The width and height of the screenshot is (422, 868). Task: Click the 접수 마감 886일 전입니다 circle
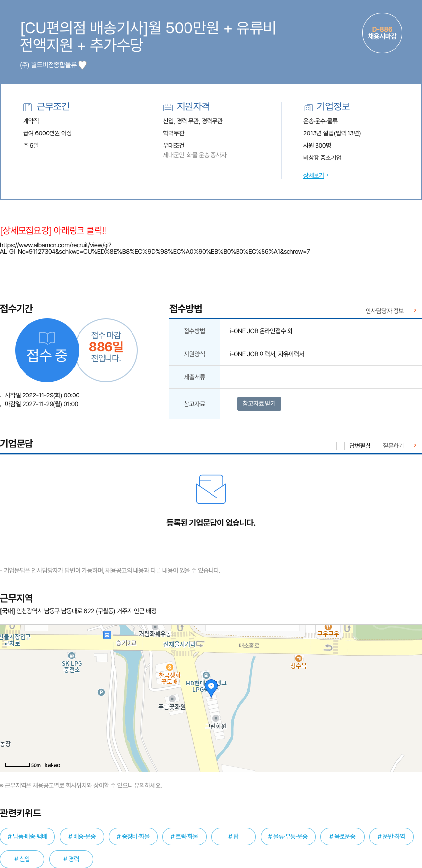(106, 350)
